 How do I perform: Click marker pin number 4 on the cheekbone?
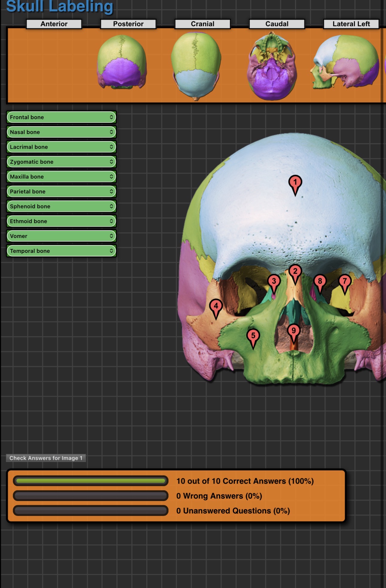[x=216, y=306]
